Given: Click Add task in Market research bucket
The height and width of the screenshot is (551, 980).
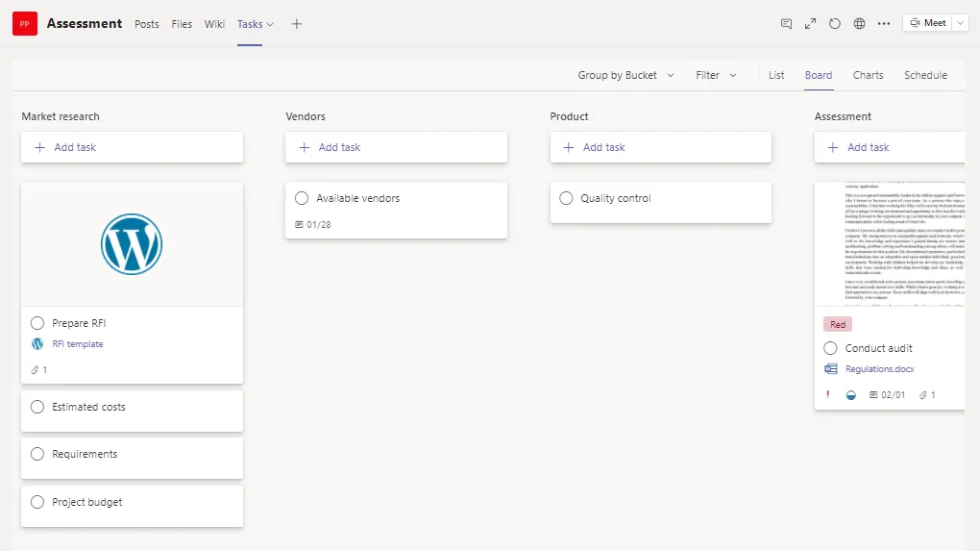Looking at the screenshot, I should pos(132,147).
